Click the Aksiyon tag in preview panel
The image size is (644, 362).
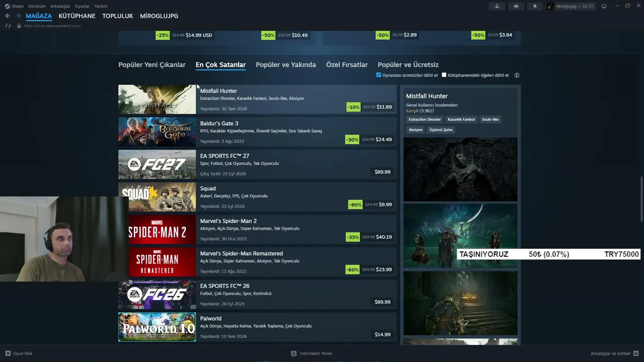point(416,130)
